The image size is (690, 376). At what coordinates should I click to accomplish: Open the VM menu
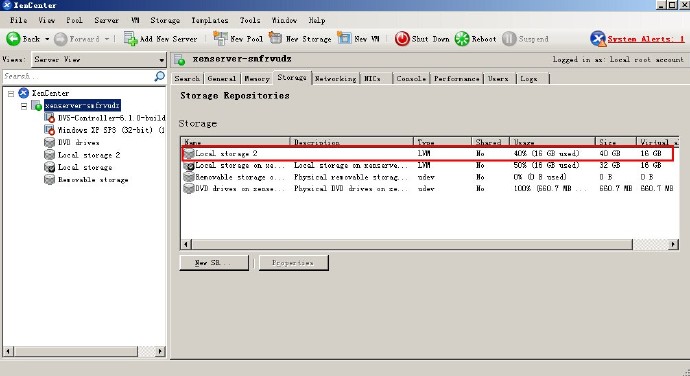135,20
